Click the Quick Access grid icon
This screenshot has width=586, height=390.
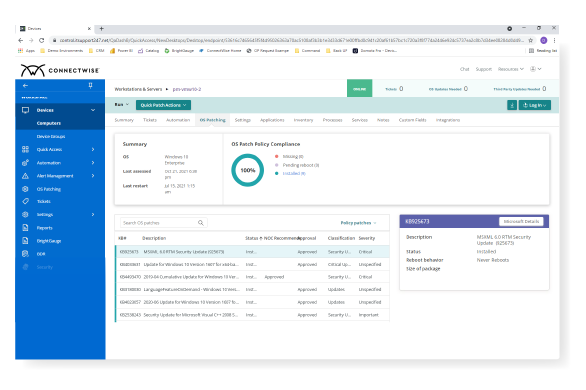tap(25, 149)
